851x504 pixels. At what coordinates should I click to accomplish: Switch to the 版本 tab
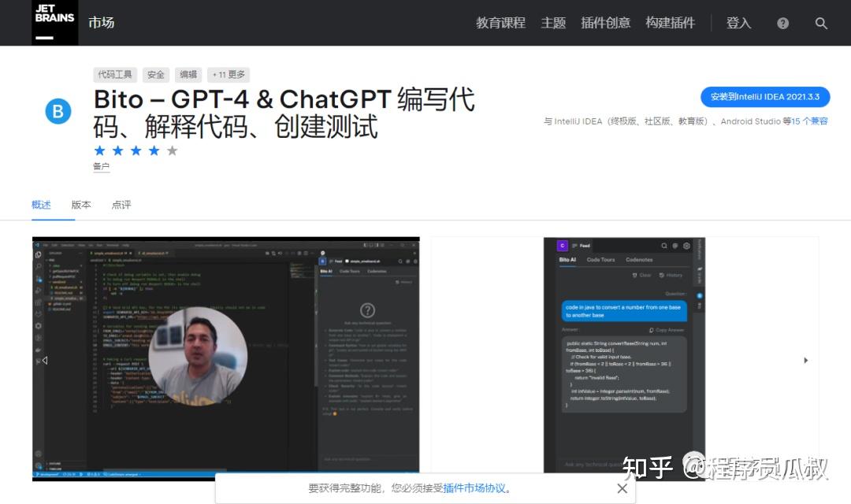(80, 204)
